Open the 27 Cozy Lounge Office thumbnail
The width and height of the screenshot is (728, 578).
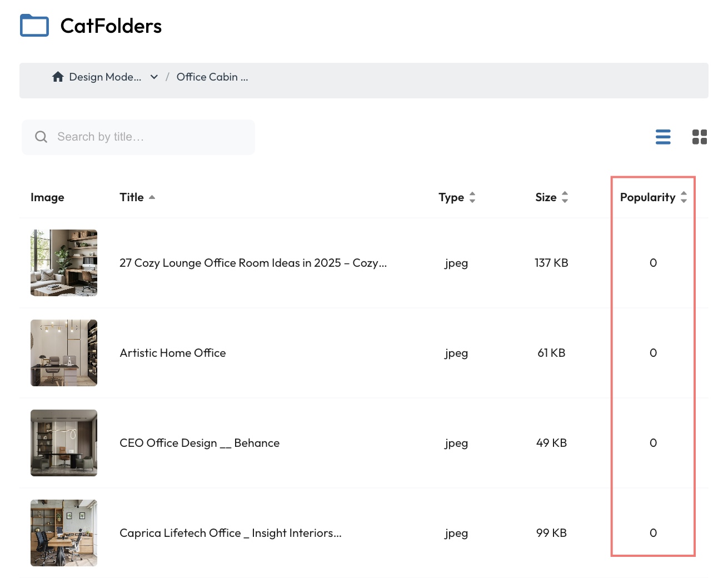64,263
